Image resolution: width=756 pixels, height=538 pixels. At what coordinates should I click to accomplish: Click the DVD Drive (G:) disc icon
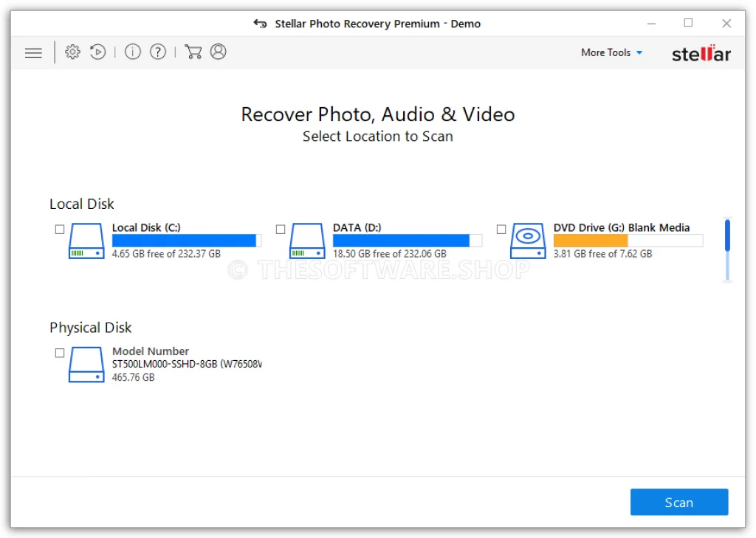coord(528,241)
